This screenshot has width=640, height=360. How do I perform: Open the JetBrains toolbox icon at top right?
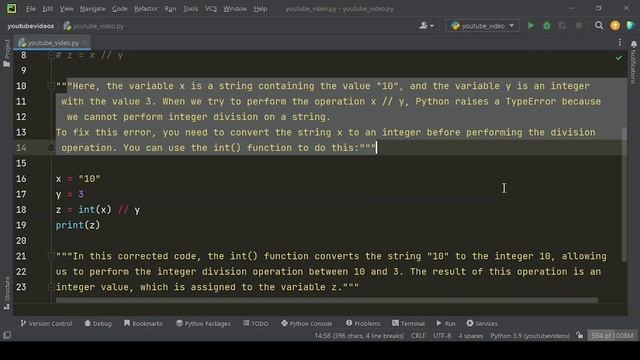[631, 26]
